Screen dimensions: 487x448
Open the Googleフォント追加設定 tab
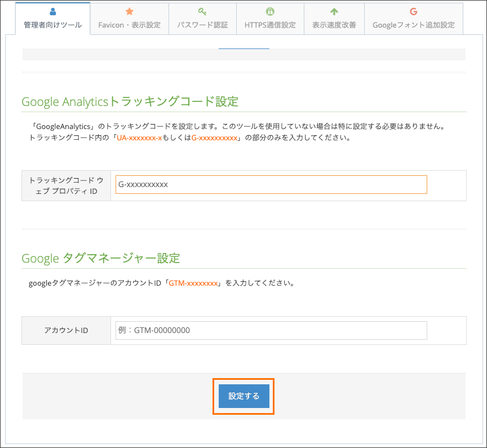414,19
